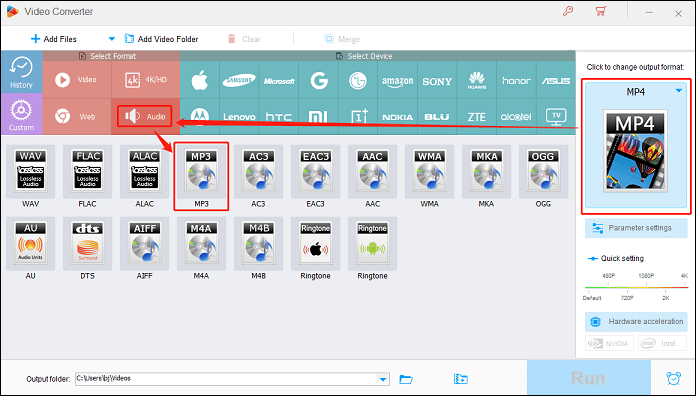Open the Samsung device presets
The image size is (696, 396).
(239, 80)
